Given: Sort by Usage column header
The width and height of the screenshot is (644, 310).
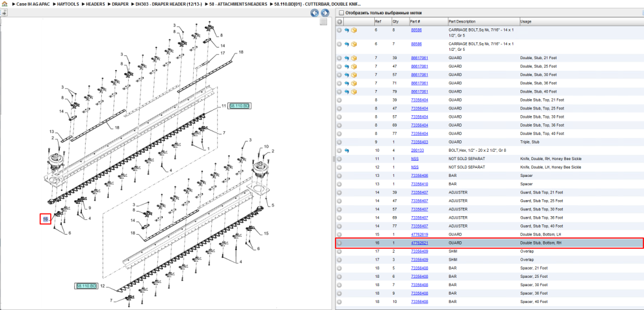Looking at the screenshot, I should pos(581,21).
